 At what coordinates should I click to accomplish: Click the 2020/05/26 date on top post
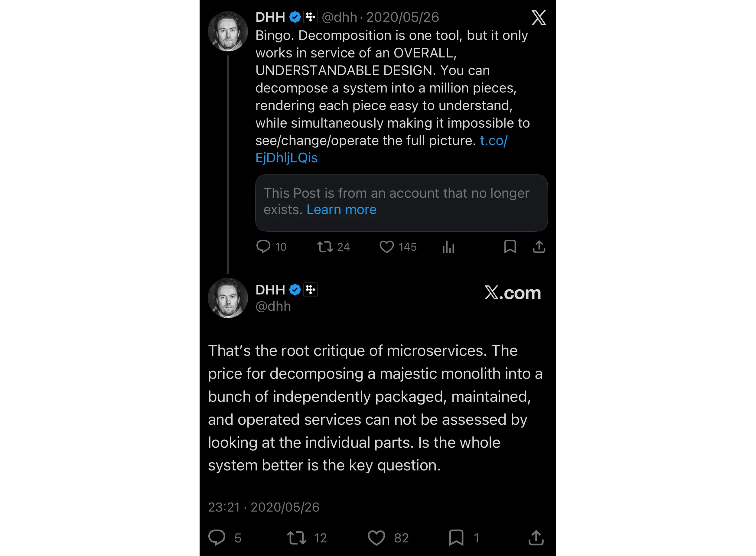click(x=402, y=17)
